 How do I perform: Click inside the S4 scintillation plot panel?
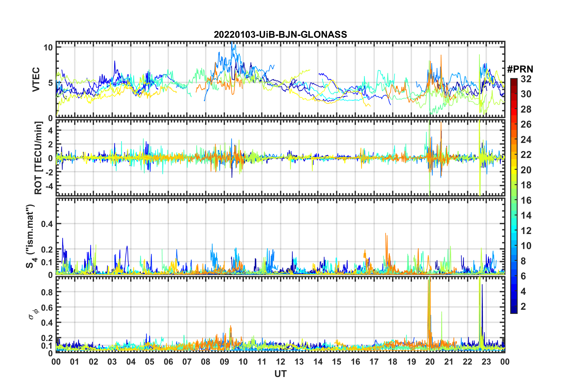click(x=280, y=236)
